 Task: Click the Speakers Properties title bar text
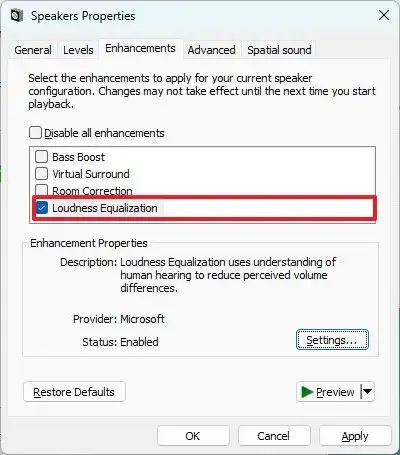pyautogui.click(x=83, y=16)
